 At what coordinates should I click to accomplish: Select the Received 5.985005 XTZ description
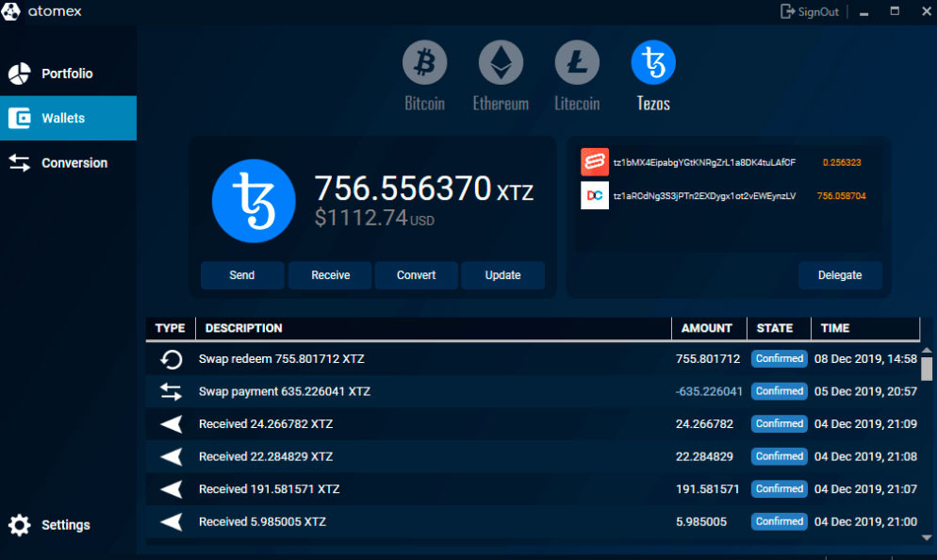(x=262, y=521)
